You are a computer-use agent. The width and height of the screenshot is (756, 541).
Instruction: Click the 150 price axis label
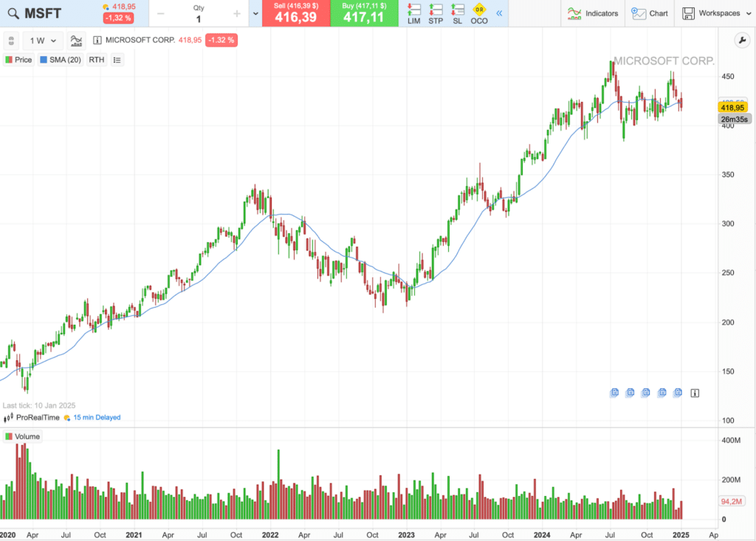(x=728, y=371)
